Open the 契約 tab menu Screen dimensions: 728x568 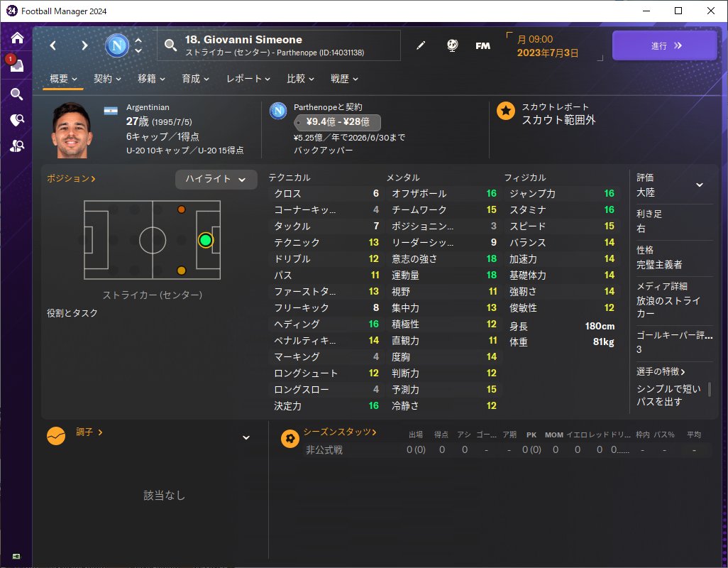pos(107,79)
